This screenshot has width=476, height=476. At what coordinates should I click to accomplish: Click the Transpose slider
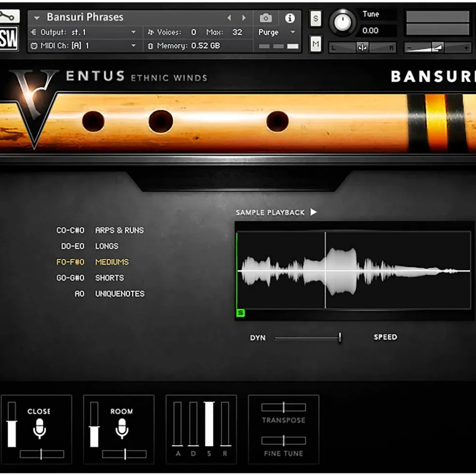tap(283, 407)
